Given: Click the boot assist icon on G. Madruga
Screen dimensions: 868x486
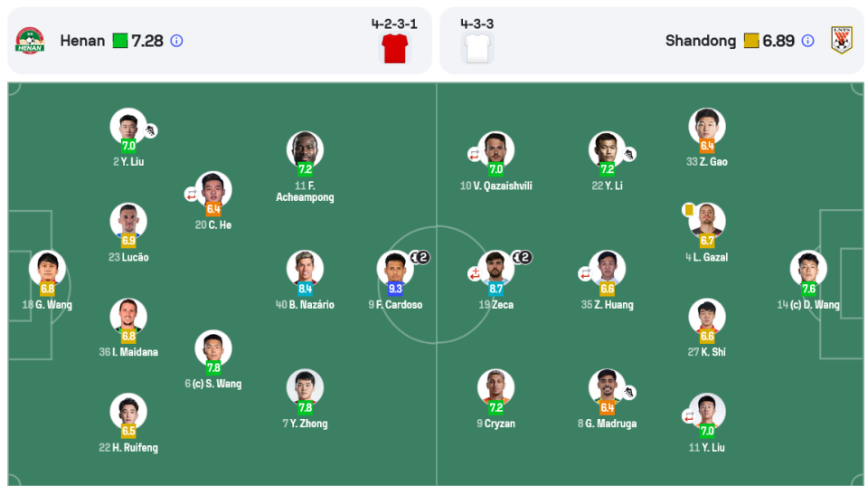Looking at the screenshot, I should tap(629, 393).
